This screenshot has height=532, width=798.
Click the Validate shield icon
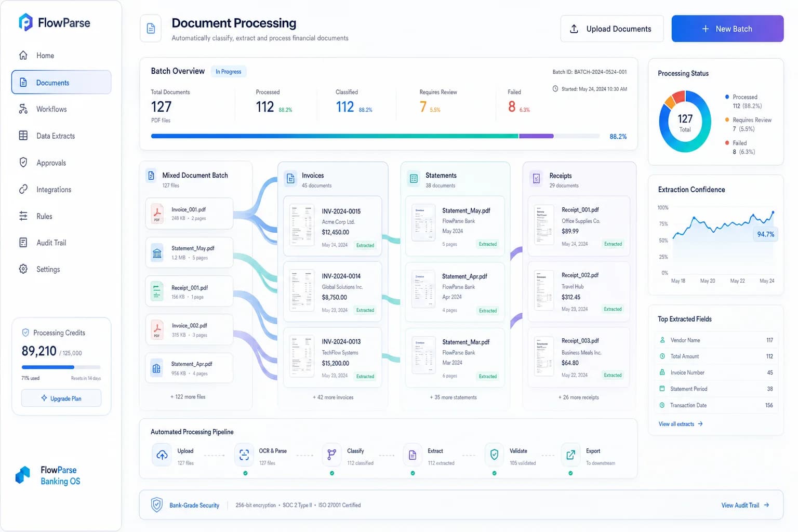pyautogui.click(x=494, y=455)
